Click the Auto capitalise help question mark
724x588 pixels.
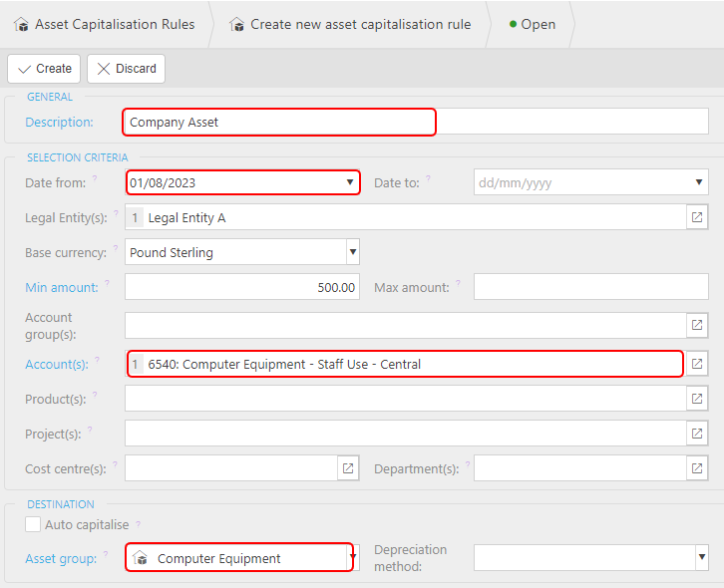pyautogui.click(x=138, y=524)
